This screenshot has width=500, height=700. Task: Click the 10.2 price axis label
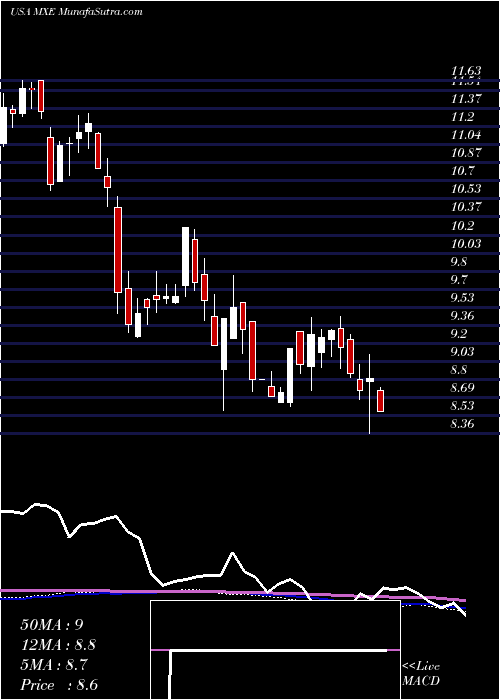pyautogui.click(x=462, y=225)
